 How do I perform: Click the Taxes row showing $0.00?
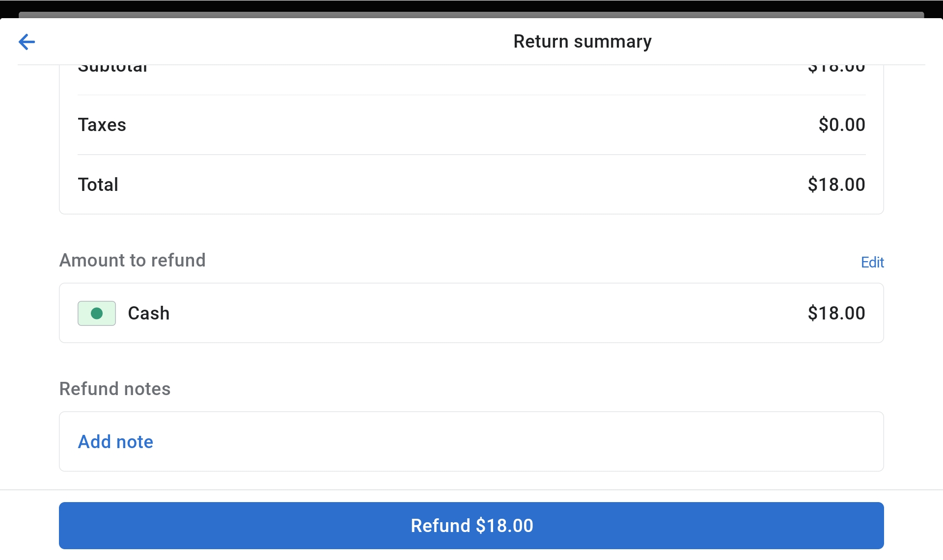click(x=471, y=125)
